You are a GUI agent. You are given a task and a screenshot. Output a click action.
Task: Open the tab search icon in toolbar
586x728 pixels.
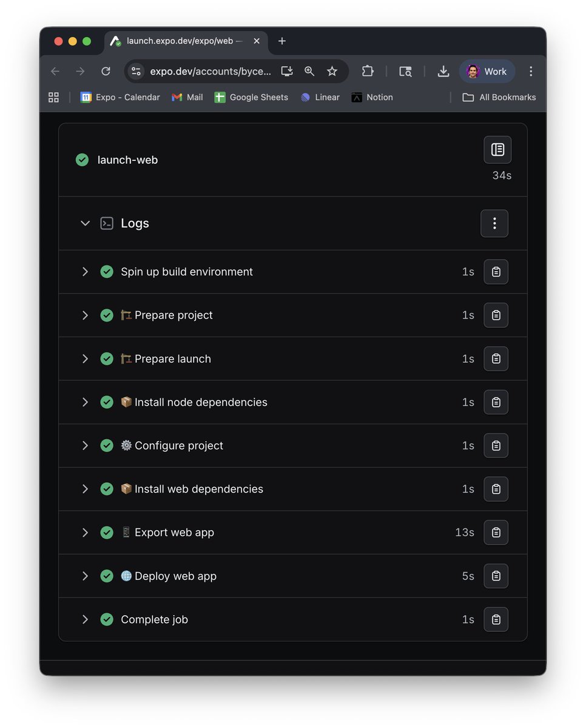click(405, 72)
